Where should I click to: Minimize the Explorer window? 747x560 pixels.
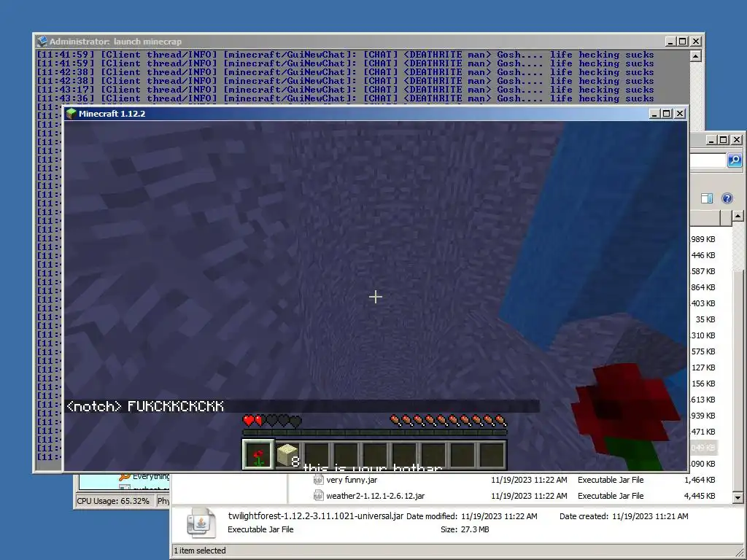(711, 139)
